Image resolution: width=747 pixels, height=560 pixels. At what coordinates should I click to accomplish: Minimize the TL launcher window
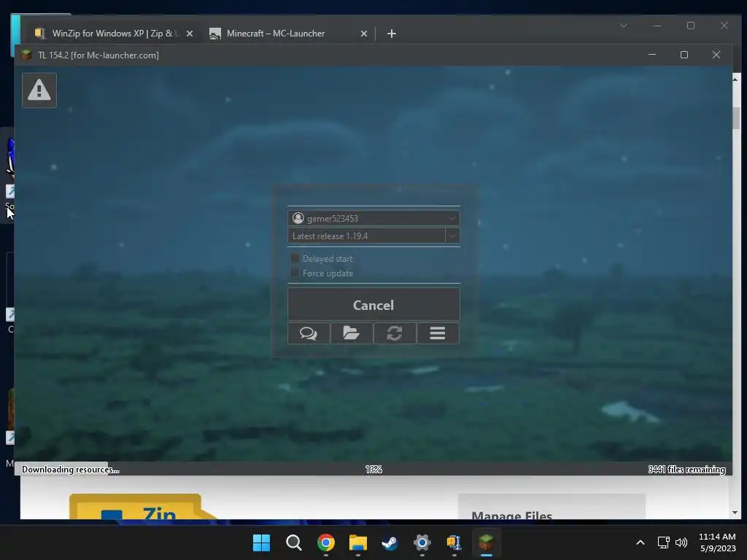(652, 55)
